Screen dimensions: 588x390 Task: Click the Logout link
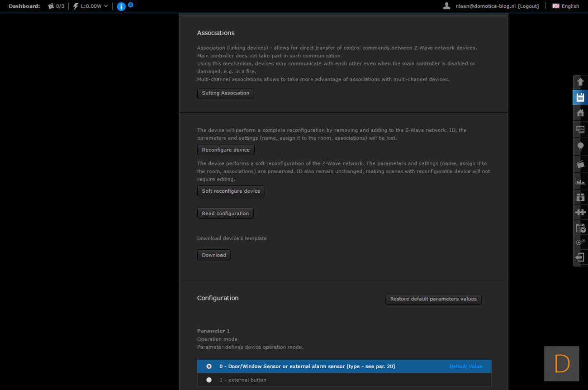coord(528,6)
